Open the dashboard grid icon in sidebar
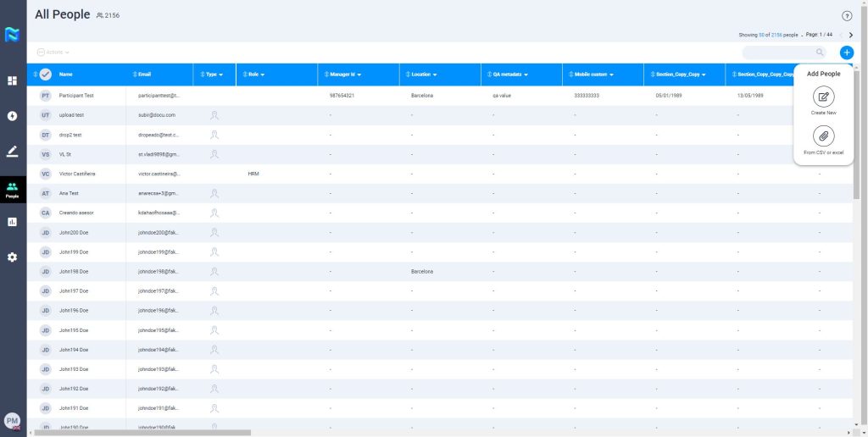This screenshot has width=868, height=437. [12, 80]
